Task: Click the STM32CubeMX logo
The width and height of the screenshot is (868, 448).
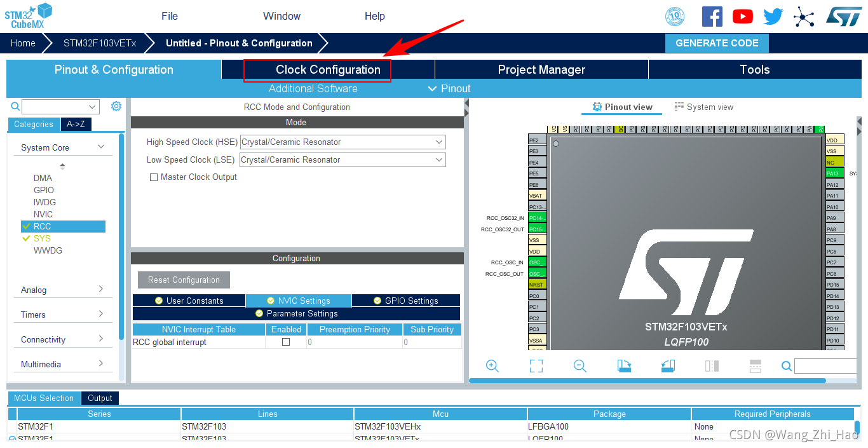Action: [x=28, y=15]
